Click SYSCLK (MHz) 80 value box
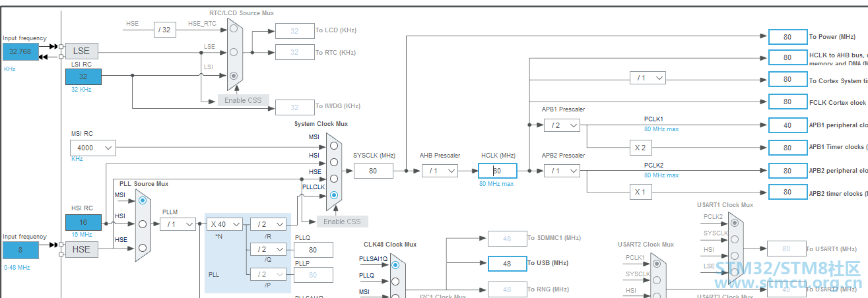Screen dimensions: 868x298 (373, 171)
